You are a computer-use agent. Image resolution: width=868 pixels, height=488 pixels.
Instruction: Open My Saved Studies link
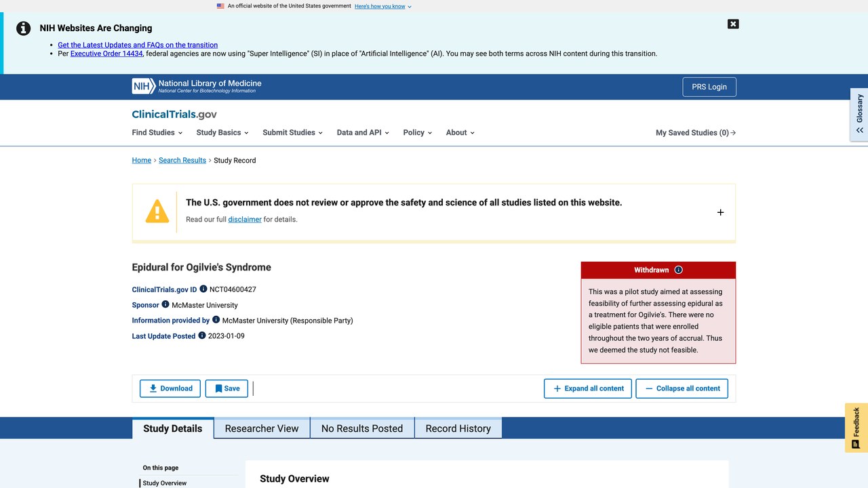click(696, 133)
